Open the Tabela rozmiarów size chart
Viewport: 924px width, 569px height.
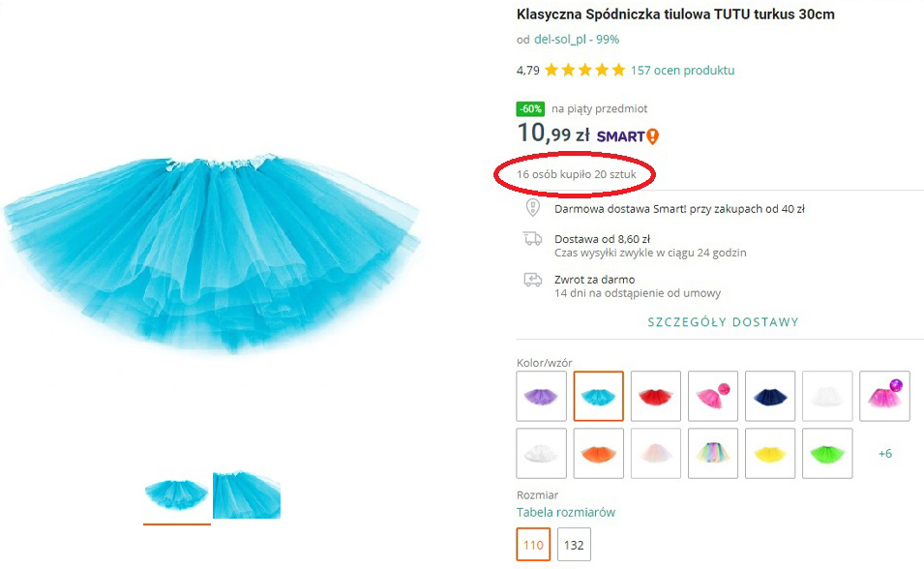565,512
